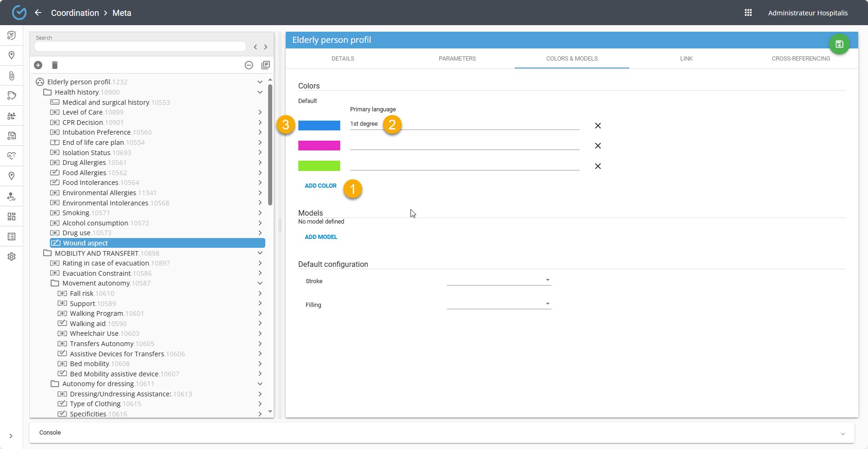This screenshot has width=868, height=449.
Task: Switch to the Parameters tab
Action: [457, 59]
